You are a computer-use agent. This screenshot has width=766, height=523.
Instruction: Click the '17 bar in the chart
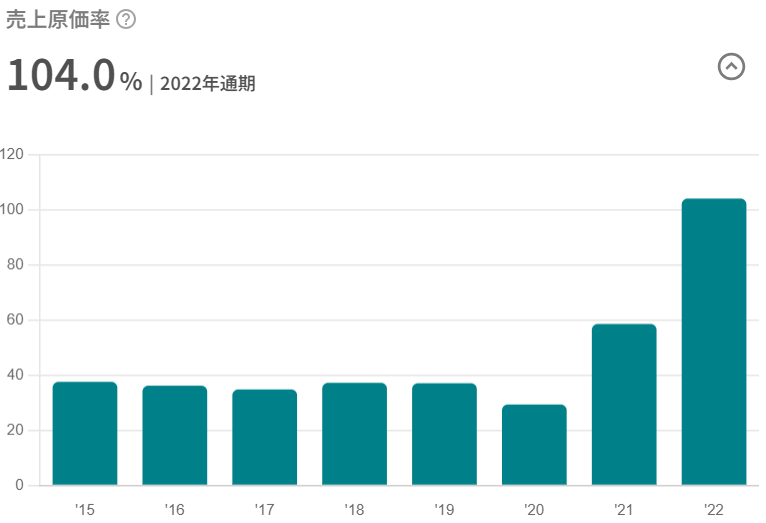click(265, 437)
